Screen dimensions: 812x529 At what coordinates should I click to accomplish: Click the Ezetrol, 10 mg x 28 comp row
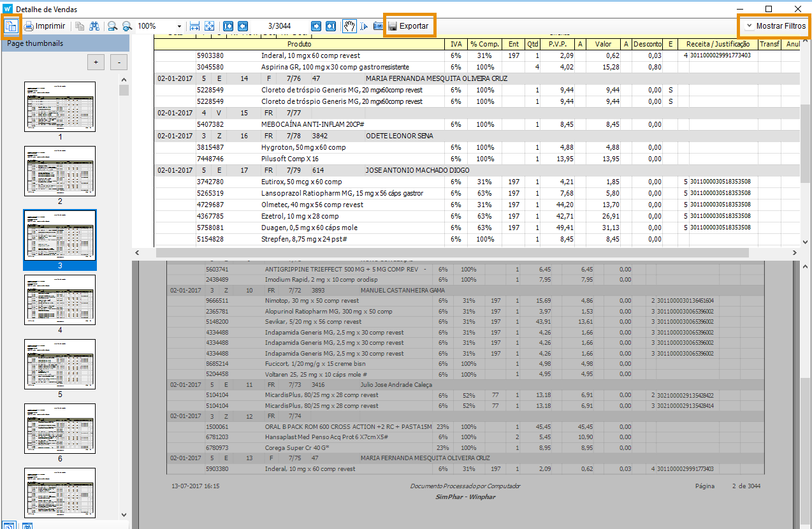477,216
